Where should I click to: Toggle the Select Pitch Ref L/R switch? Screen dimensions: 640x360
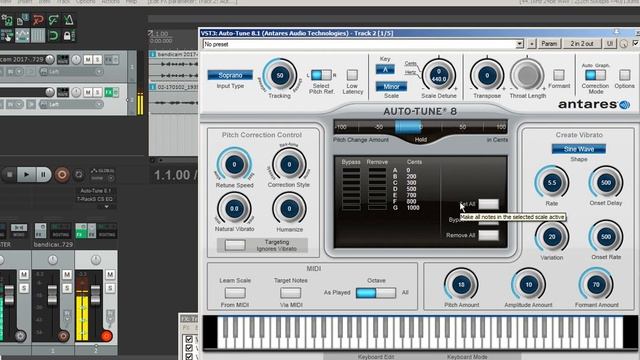point(321,75)
